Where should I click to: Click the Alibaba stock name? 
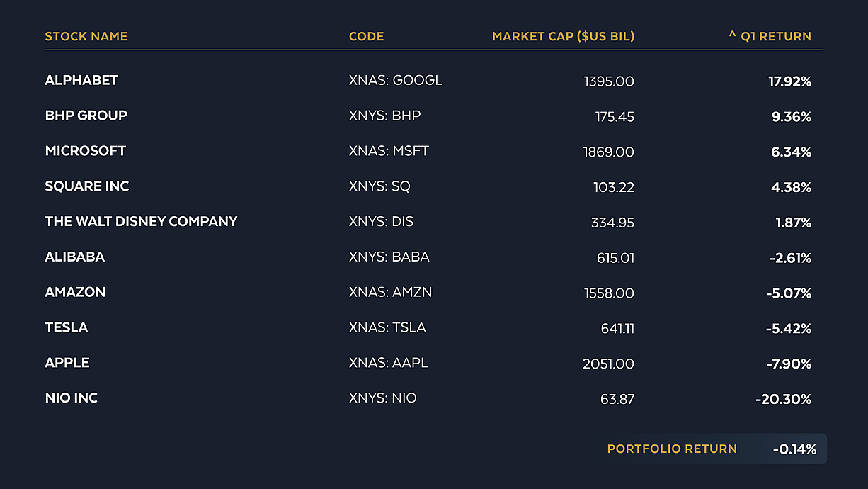(x=74, y=257)
